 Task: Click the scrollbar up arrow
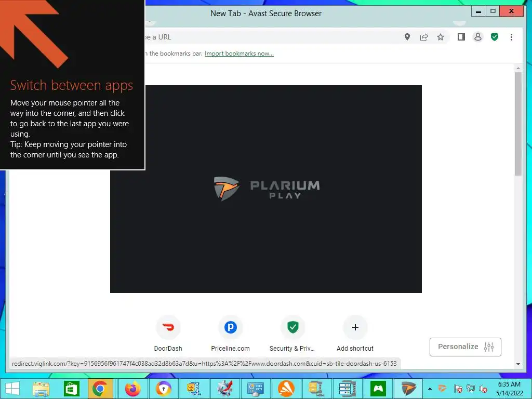[518, 68]
